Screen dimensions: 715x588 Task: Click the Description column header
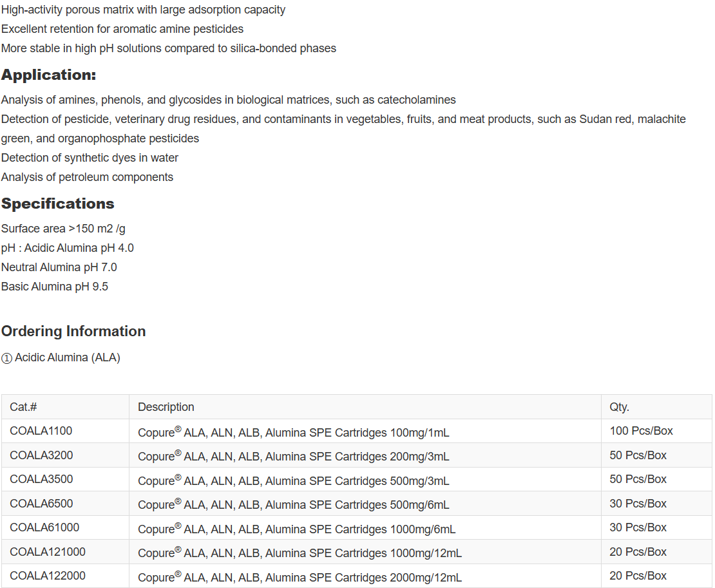(166, 407)
